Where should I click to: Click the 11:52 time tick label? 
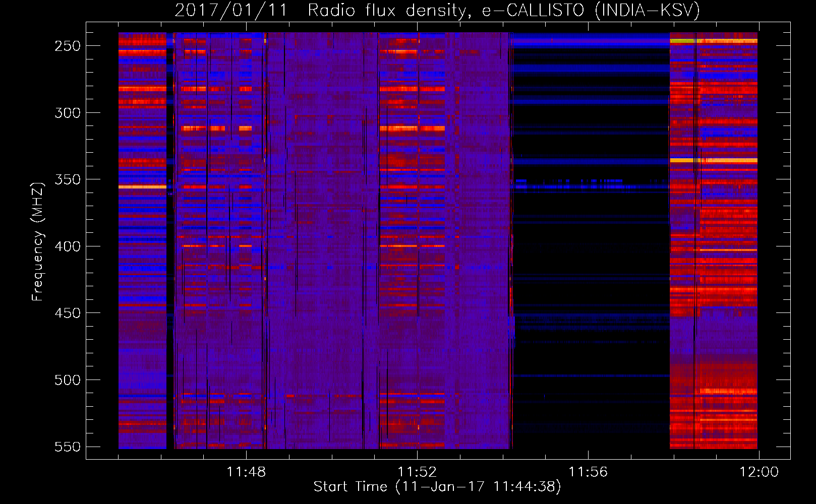point(417,472)
